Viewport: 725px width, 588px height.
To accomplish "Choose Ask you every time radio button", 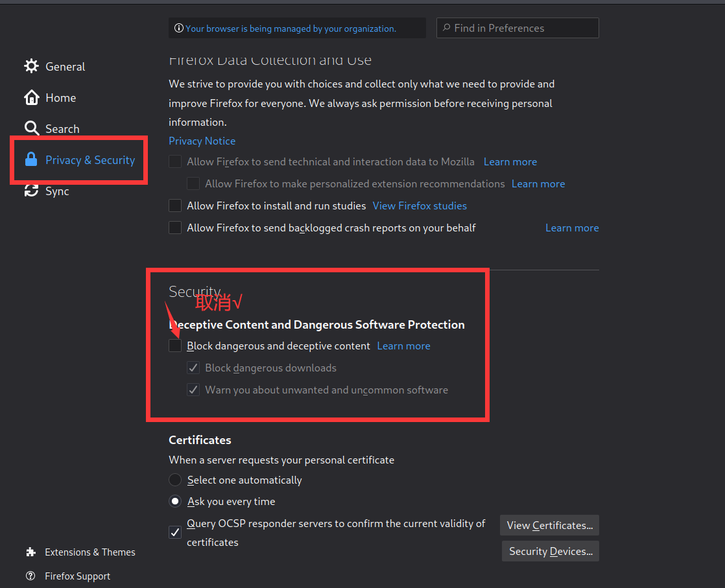I will (x=175, y=501).
